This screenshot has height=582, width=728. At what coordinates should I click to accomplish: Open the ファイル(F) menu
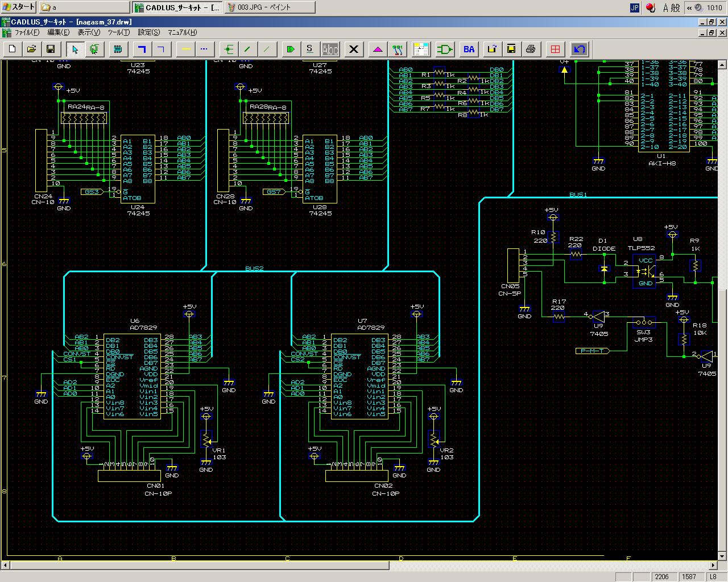pyautogui.click(x=27, y=33)
